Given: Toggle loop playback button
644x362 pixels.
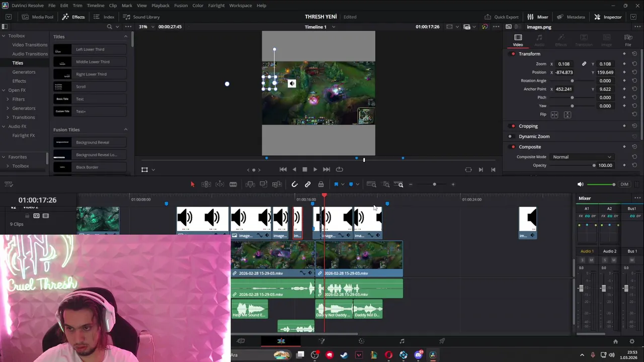Looking at the screenshot, I should 339,169.
